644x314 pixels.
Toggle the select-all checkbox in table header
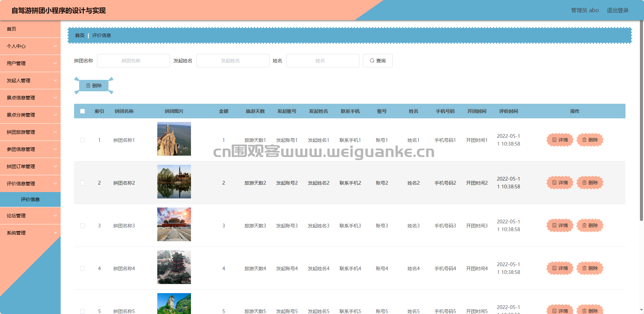coord(83,111)
